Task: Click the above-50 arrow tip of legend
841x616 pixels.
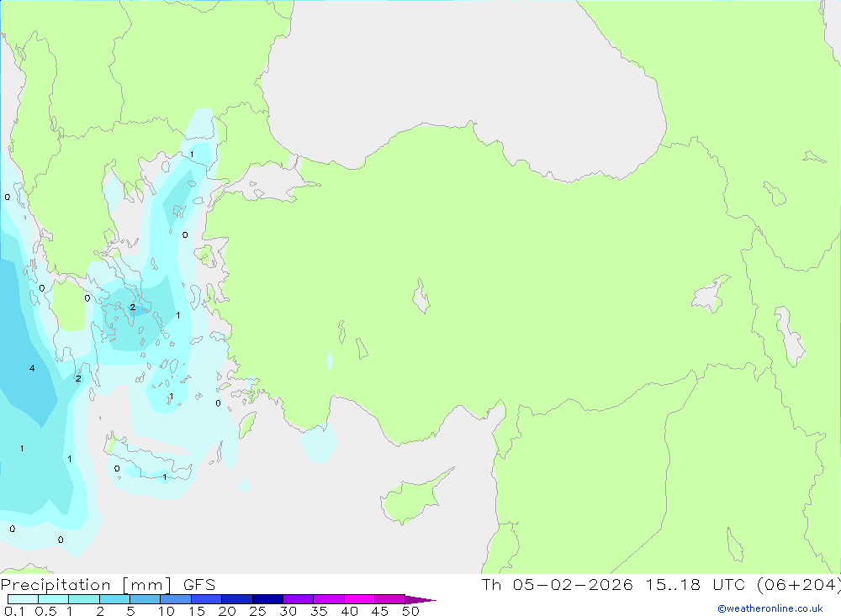Action: (420, 600)
